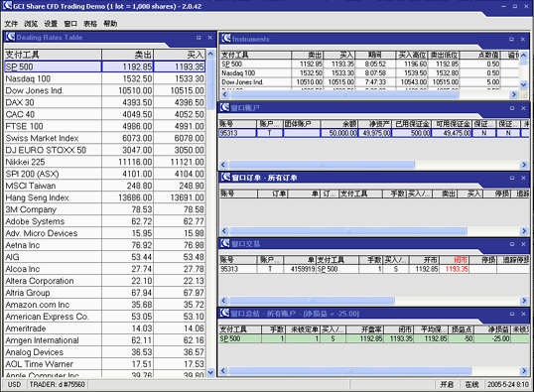Viewport: 534px width, 392px height.
Task: Maximize the 窗口账户 panel
Action: 512,108
